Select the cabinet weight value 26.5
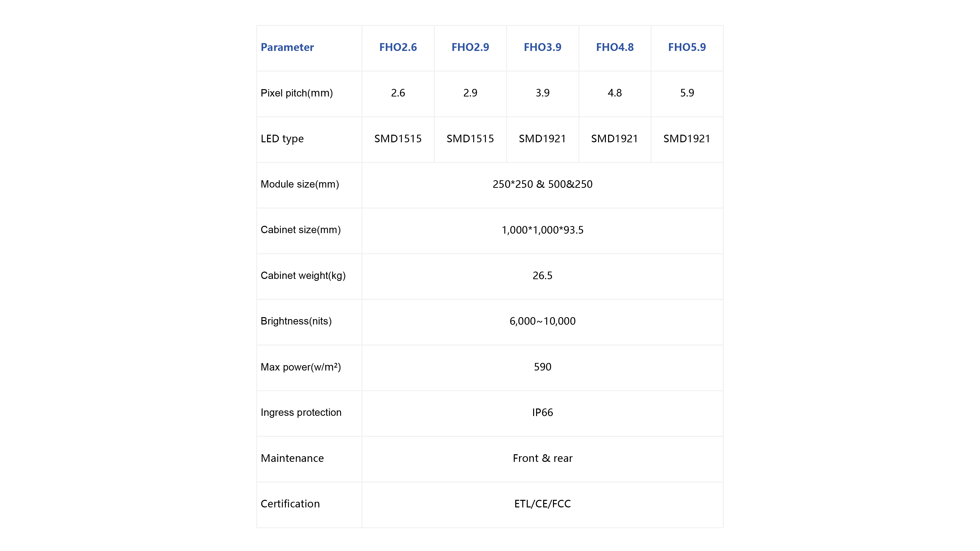Image resolution: width=980 pixels, height=551 pixels. (542, 276)
